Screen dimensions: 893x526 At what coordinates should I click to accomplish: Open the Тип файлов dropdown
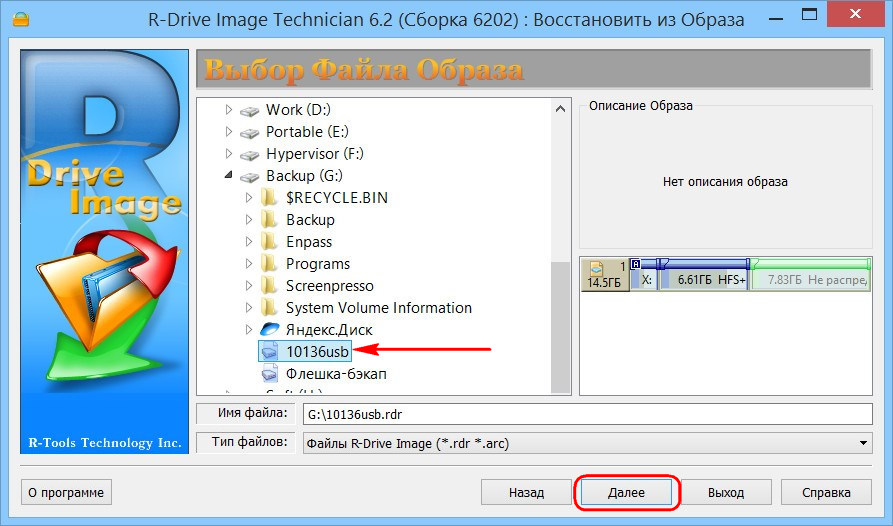point(863,443)
